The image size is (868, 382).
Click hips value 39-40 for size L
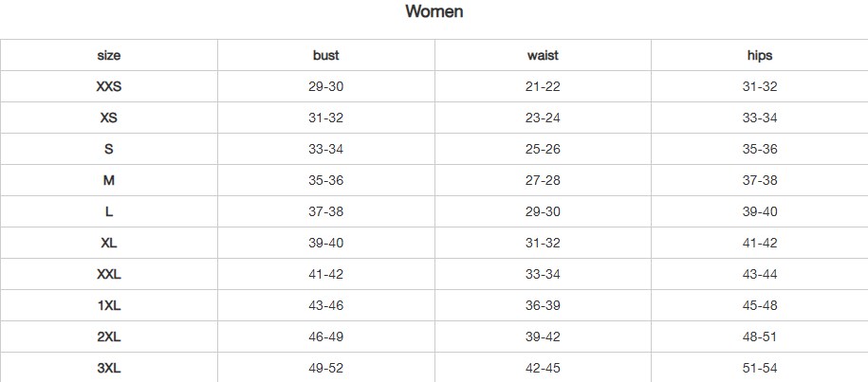(759, 212)
